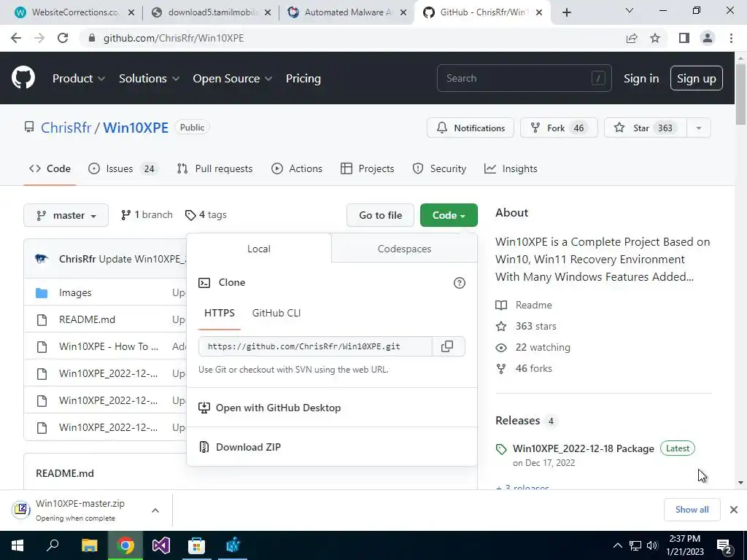Open Windows Start menu
The height and width of the screenshot is (560, 747).
point(18,545)
